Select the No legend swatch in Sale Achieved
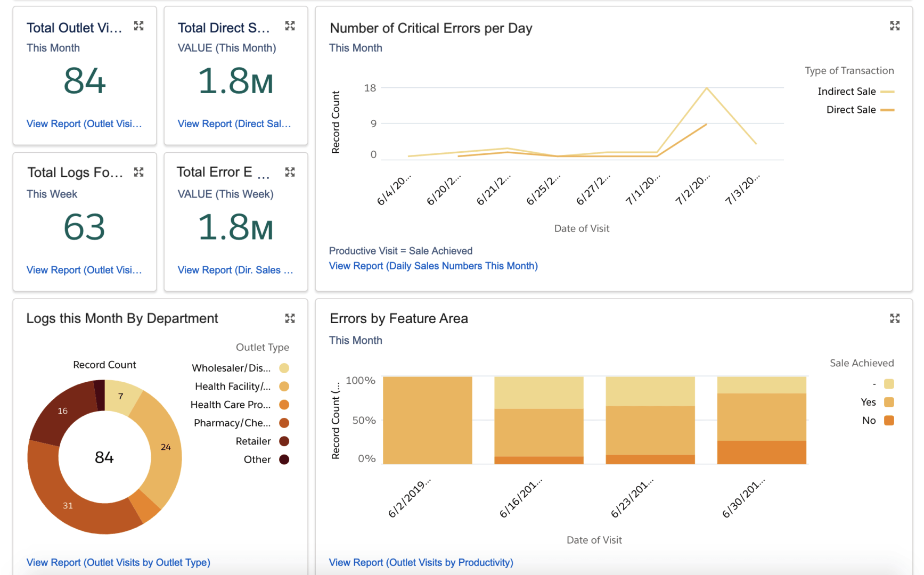 [889, 421]
